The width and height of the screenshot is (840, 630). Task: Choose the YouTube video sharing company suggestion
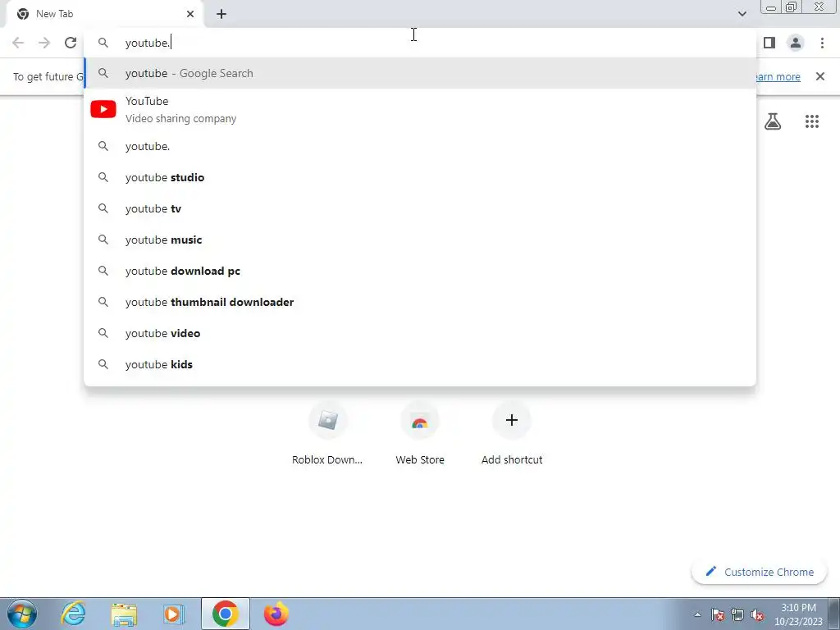pos(420,109)
